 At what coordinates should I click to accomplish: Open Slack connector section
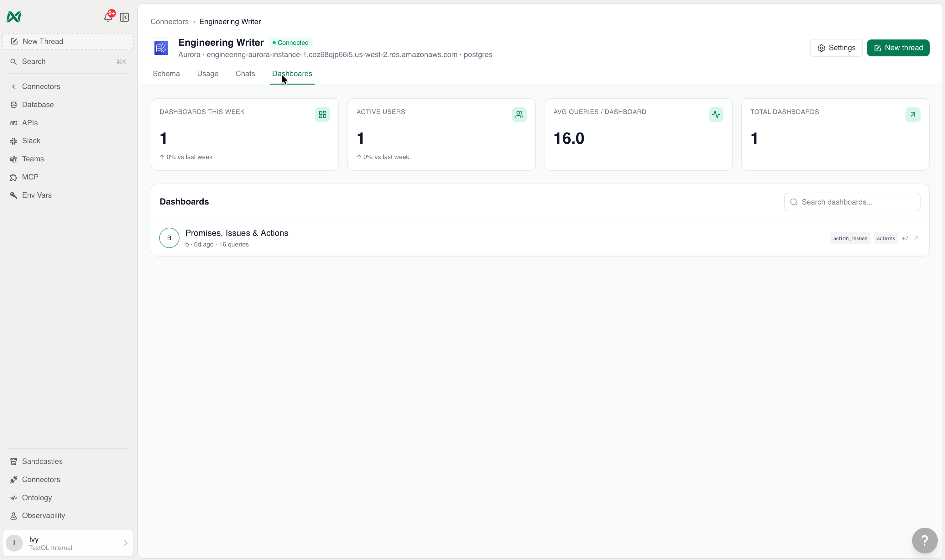(31, 141)
